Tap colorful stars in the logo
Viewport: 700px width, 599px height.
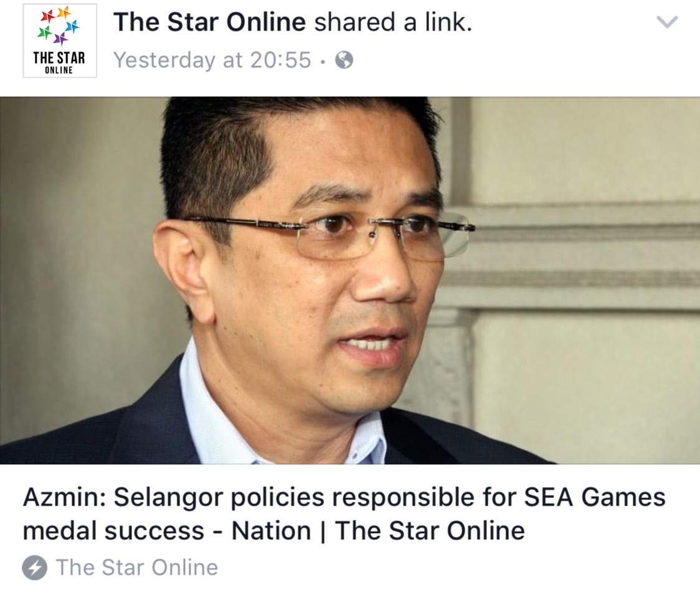coord(60,26)
